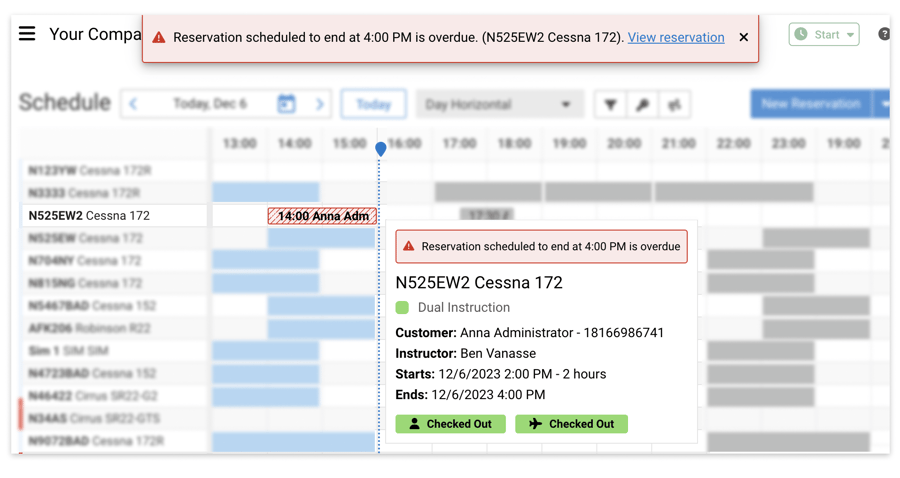
Task: Open the schedule filter funnel
Action: pos(610,104)
